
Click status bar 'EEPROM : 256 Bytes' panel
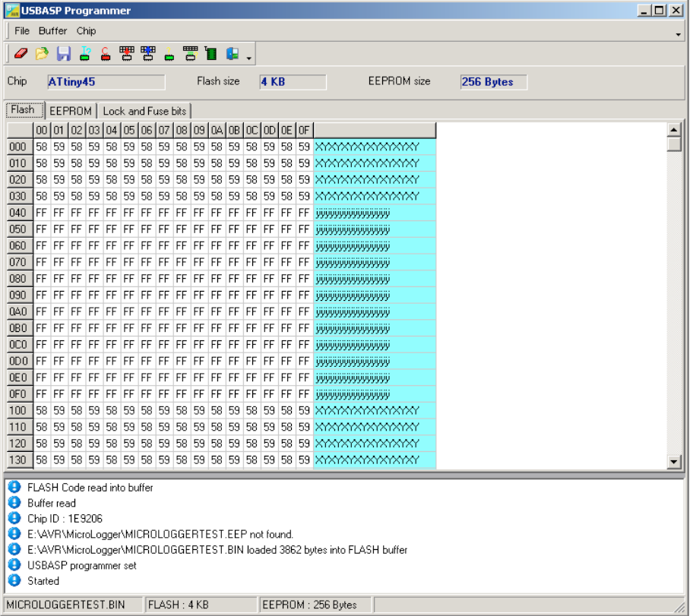(315, 605)
